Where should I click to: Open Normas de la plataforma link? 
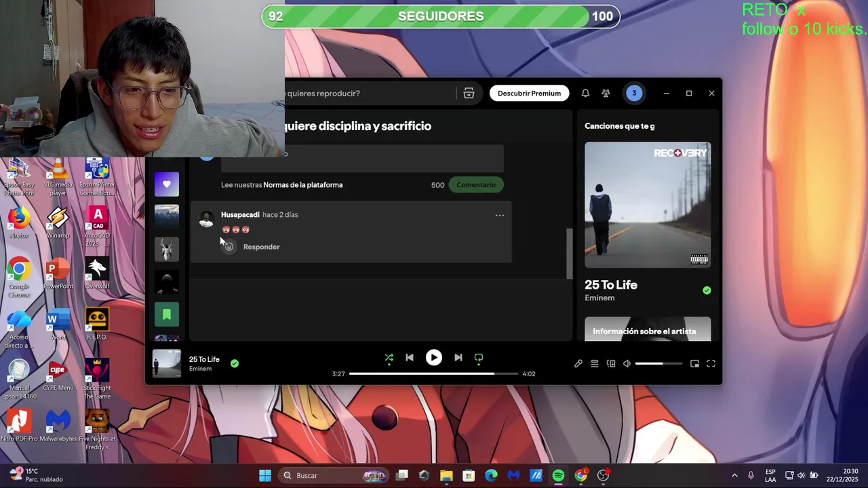pos(302,185)
